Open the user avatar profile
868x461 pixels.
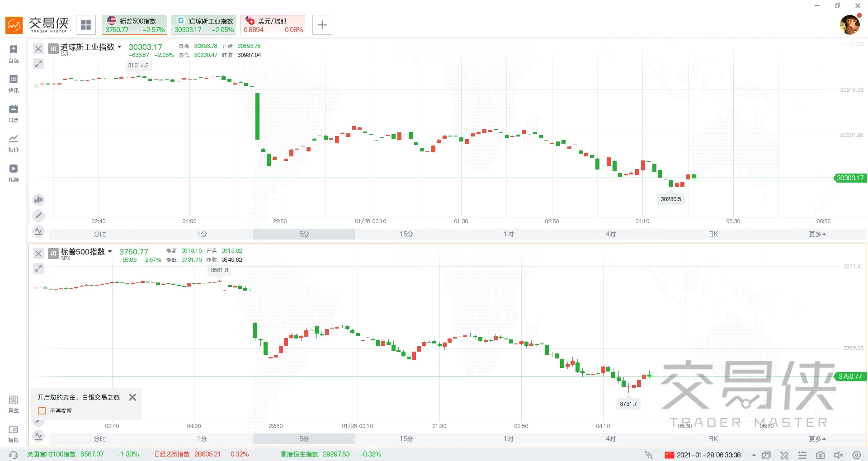tap(850, 25)
